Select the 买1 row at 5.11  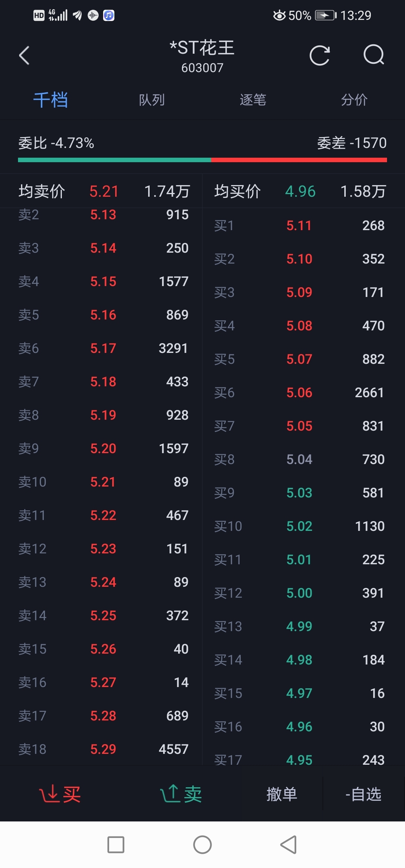(299, 226)
